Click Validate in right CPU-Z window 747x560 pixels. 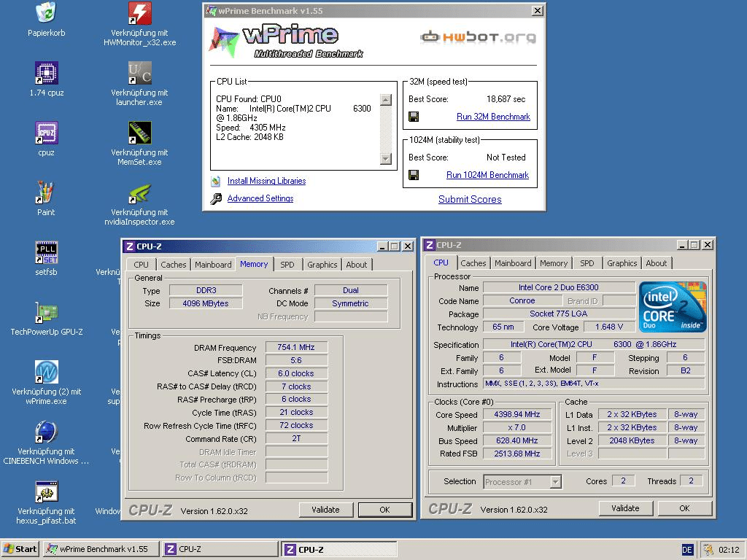[625, 508]
